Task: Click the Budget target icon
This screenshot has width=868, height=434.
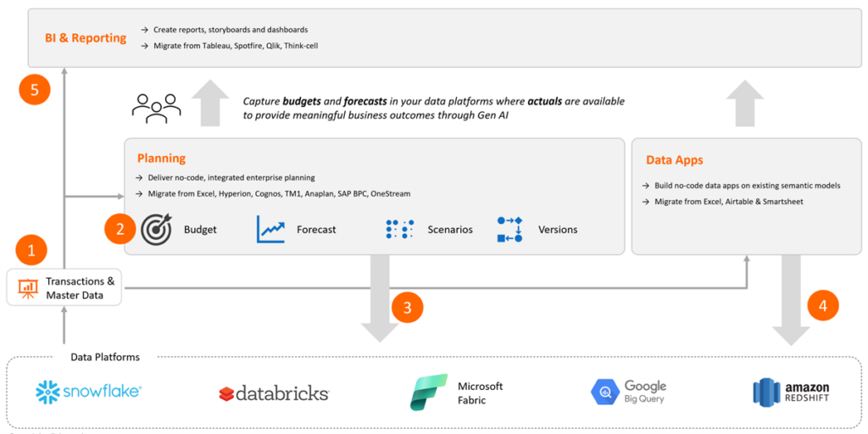Action: coord(157,229)
